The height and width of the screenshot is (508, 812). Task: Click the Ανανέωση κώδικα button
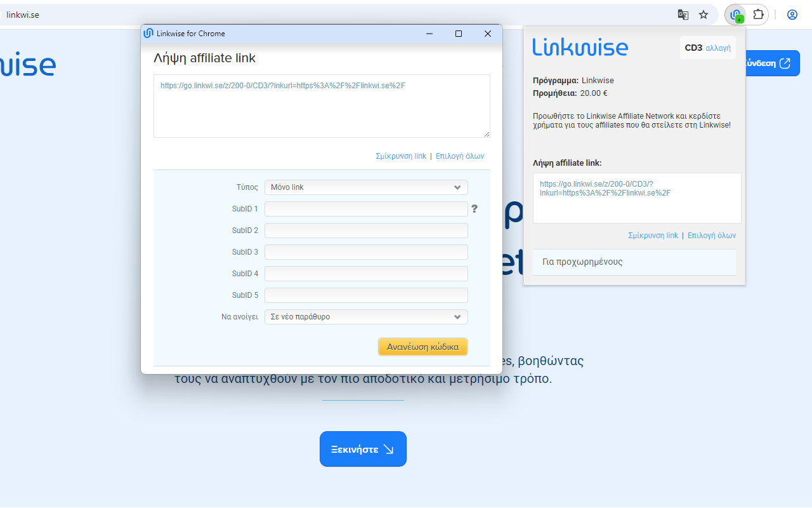click(423, 347)
